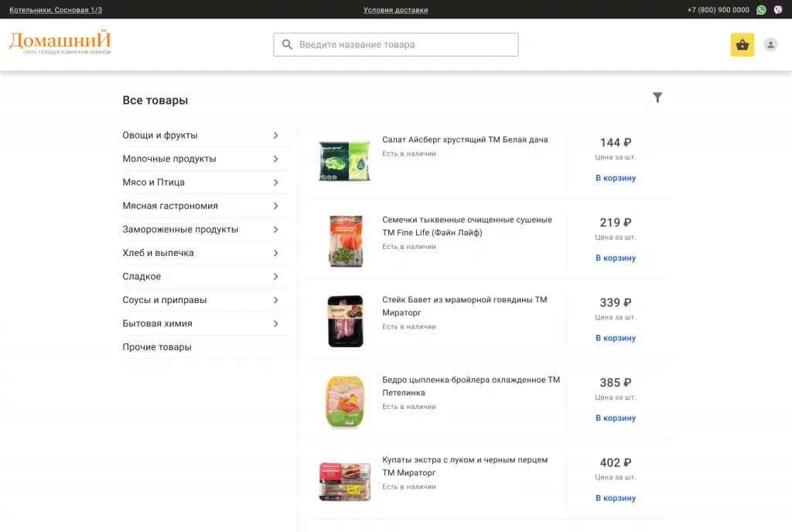Image resolution: width=792 pixels, height=532 pixels.
Task: Click the Домашний store logo
Action: 60,43
